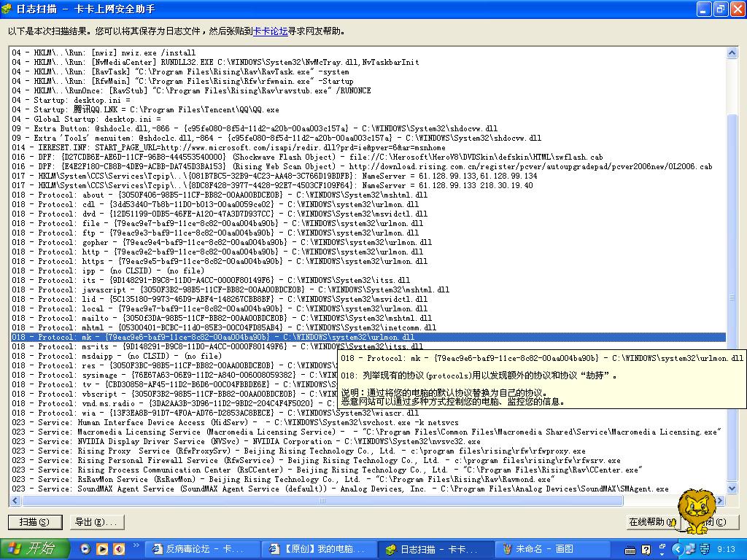Click the 9:13 clock in the tray
747x560 pixels.
[x=726, y=550]
